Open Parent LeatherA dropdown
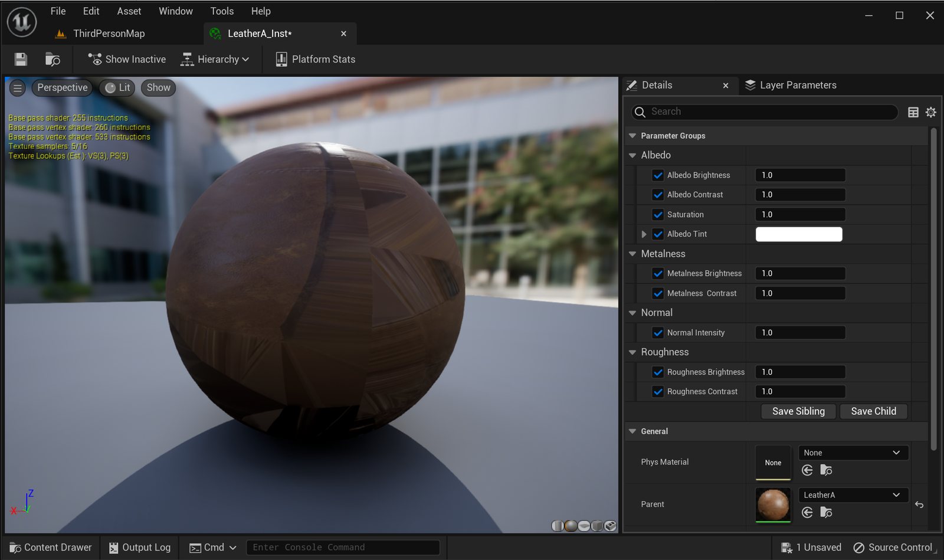The height and width of the screenshot is (560, 944). pyautogui.click(x=853, y=495)
